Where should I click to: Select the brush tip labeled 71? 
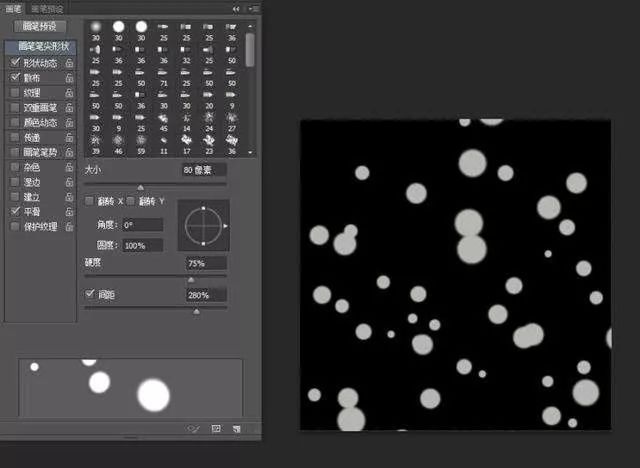point(164,77)
